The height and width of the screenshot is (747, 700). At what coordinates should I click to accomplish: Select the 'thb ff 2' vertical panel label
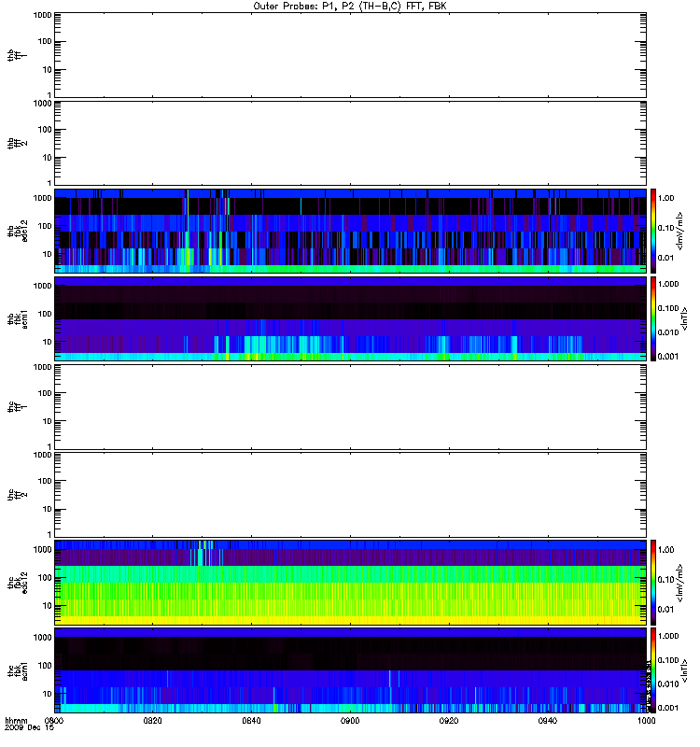[18, 144]
